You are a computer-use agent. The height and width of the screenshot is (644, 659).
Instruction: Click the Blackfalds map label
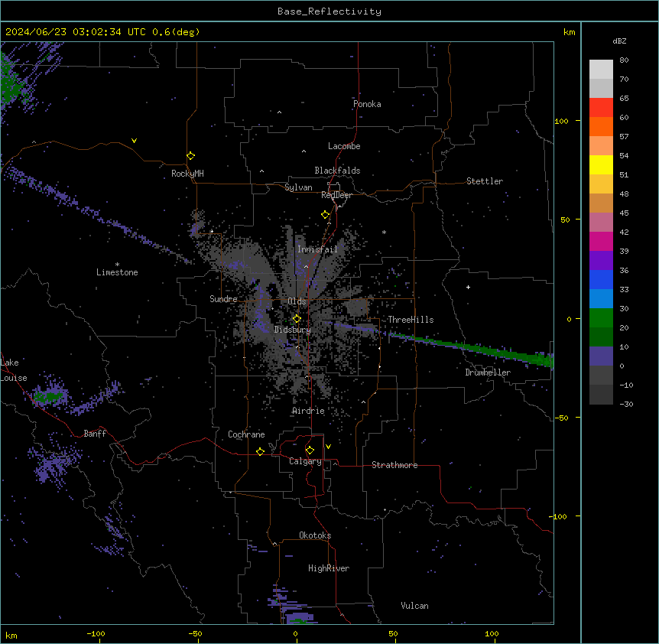pyautogui.click(x=337, y=171)
